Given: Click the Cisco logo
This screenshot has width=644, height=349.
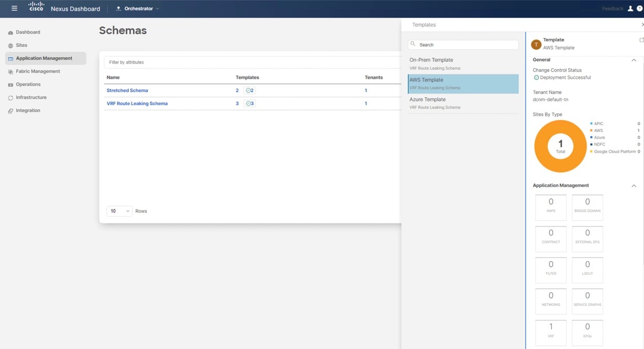Looking at the screenshot, I should (36, 7).
